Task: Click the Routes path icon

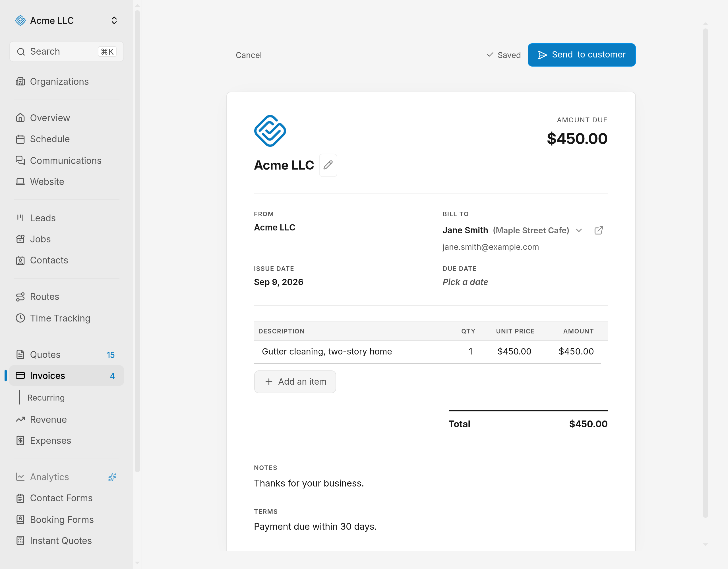Action: [x=20, y=296]
